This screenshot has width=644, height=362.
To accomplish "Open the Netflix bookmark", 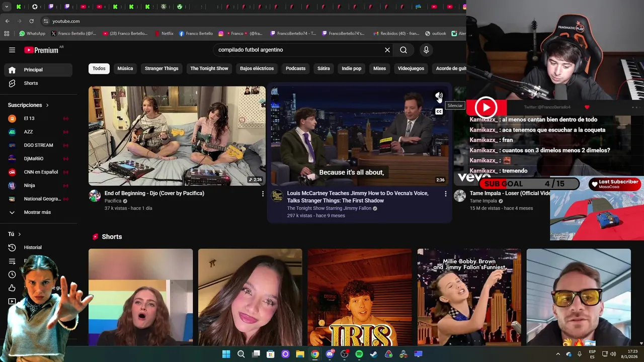I will coord(164,34).
